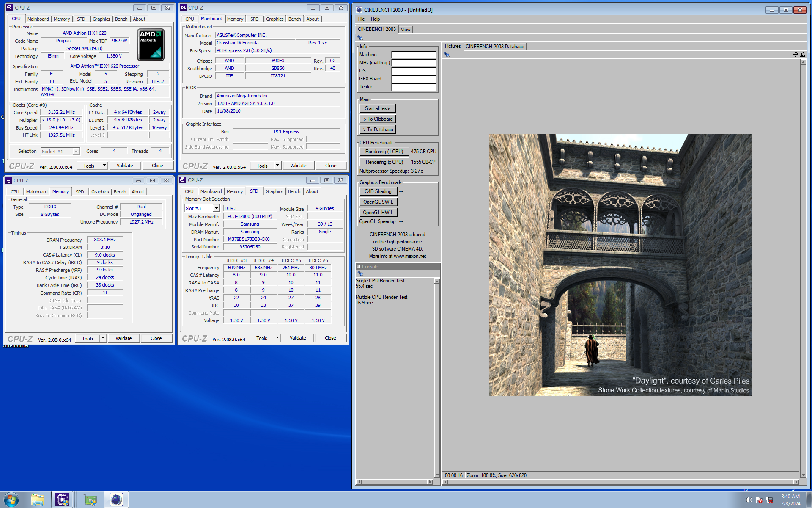Image resolution: width=812 pixels, height=508 pixels.
Task: Click the Daylight rendered castle image
Action: coord(620,265)
